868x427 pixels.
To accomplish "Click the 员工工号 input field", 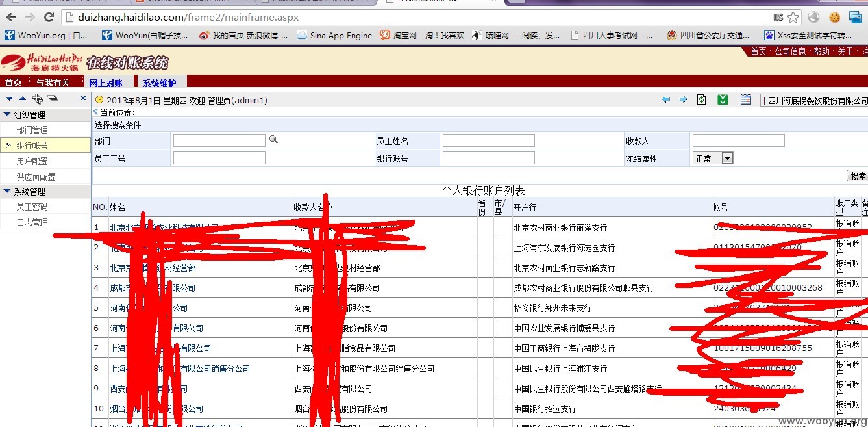I will pos(219,158).
